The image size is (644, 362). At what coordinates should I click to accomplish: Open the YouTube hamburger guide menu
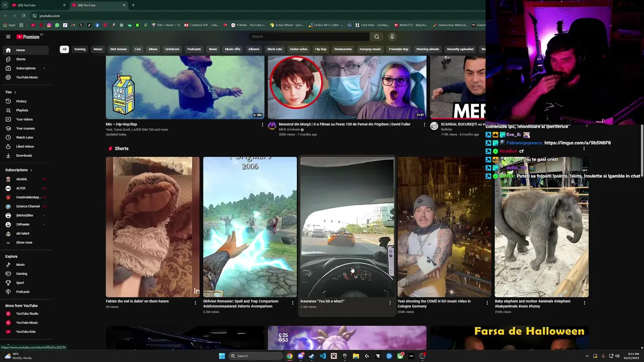click(8, 37)
